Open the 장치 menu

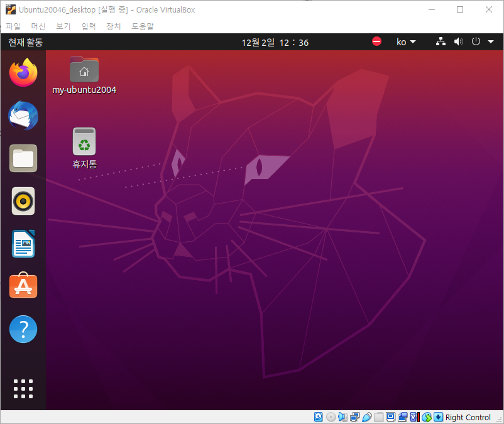(x=114, y=26)
